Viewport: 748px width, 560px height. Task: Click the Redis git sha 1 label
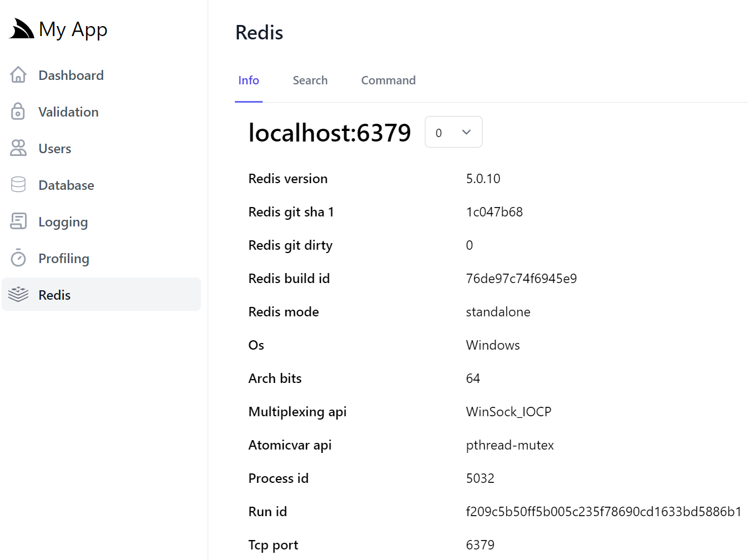291,212
